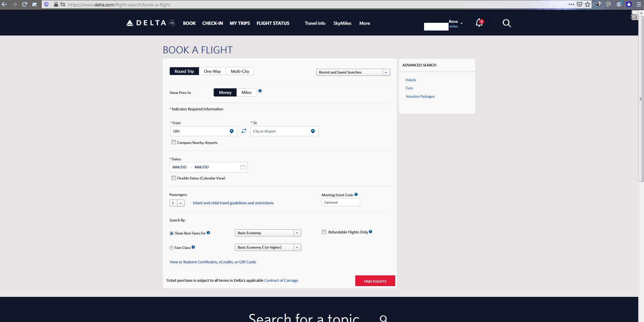Open the site permissions icon in address bar

tap(63, 4)
